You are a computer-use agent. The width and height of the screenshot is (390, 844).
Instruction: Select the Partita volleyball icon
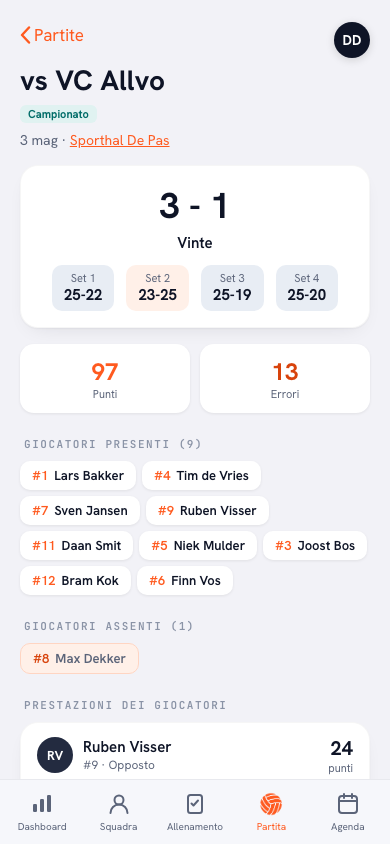point(271,804)
